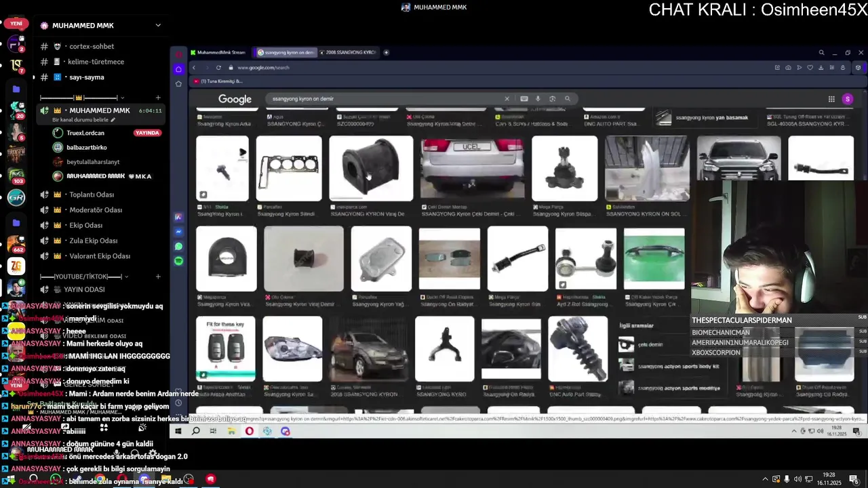
Task: Open the on-screen keyboard in search
Action: (x=524, y=99)
